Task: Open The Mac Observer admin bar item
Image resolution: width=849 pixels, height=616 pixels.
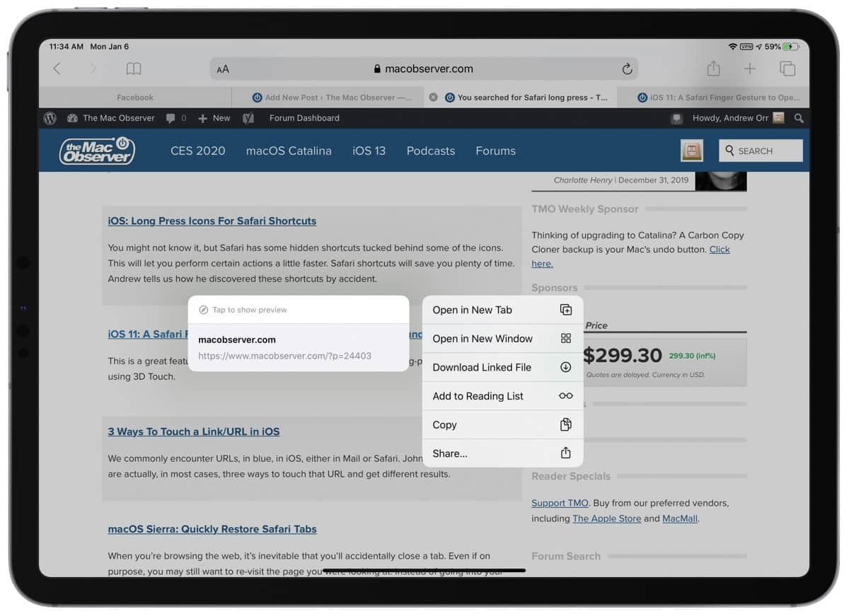Action: coord(111,118)
